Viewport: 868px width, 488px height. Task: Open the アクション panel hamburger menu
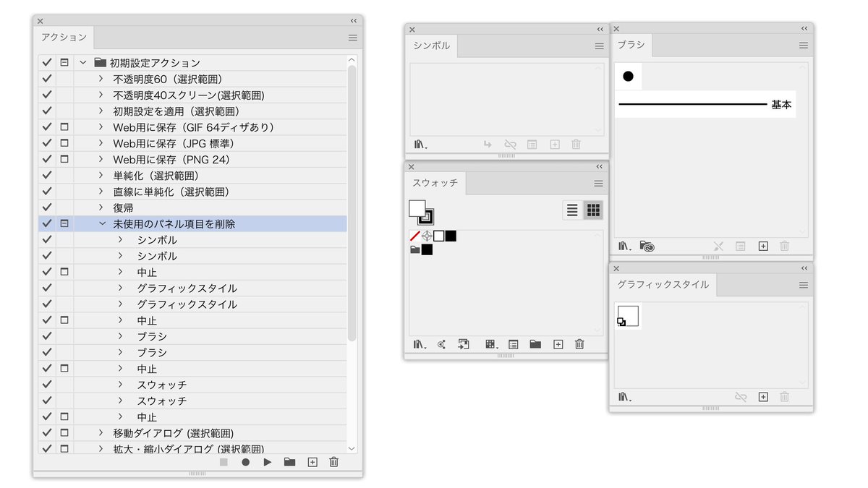(353, 38)
